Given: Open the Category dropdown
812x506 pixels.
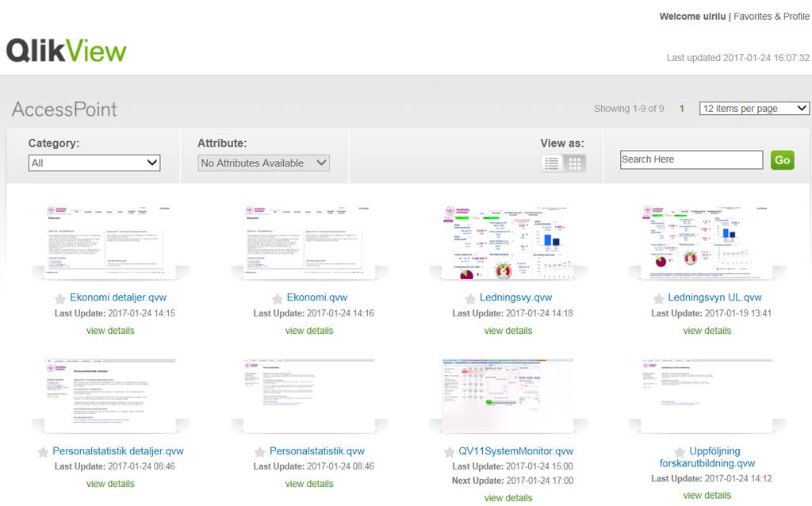Looking at the screenshot, I should (94, 163).
